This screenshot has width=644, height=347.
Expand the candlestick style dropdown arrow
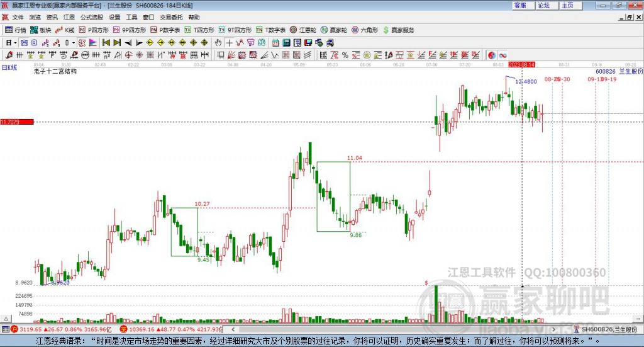coord(74,43)
